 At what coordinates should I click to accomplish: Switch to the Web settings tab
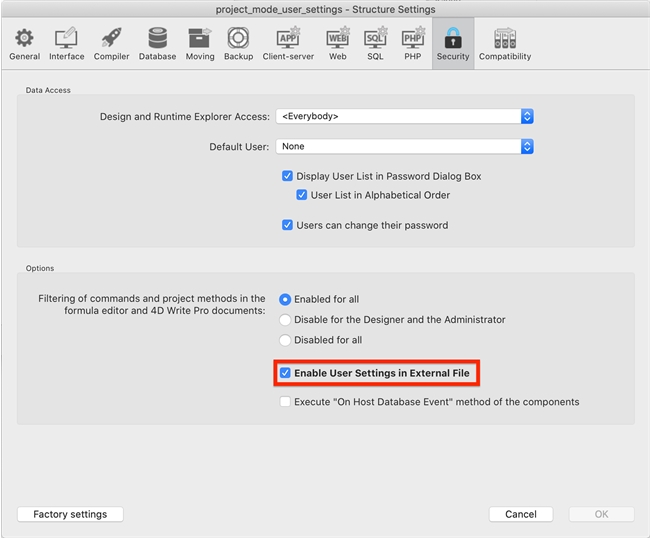(x=338, y=40)
